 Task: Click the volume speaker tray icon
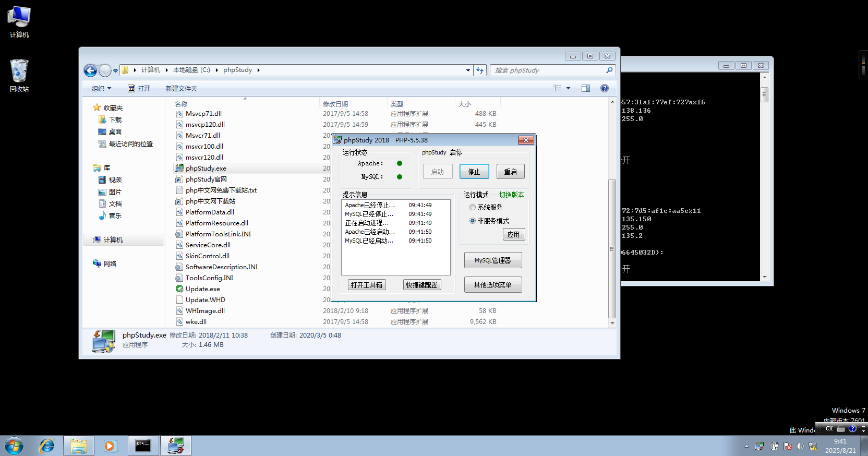tap(800, 446)
